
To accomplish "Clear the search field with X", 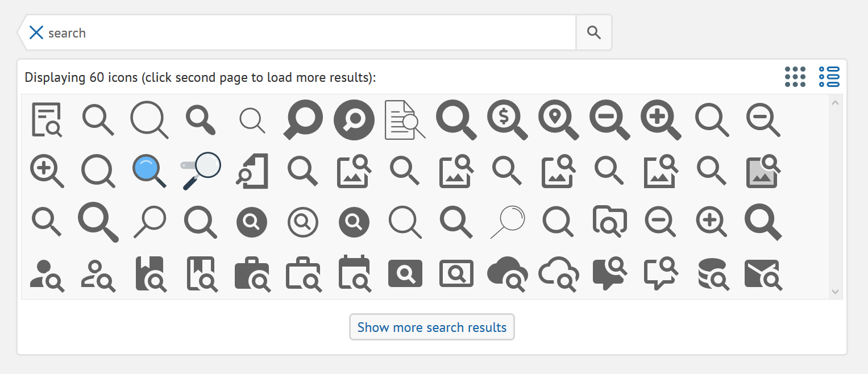I will [x=36, y=33].
